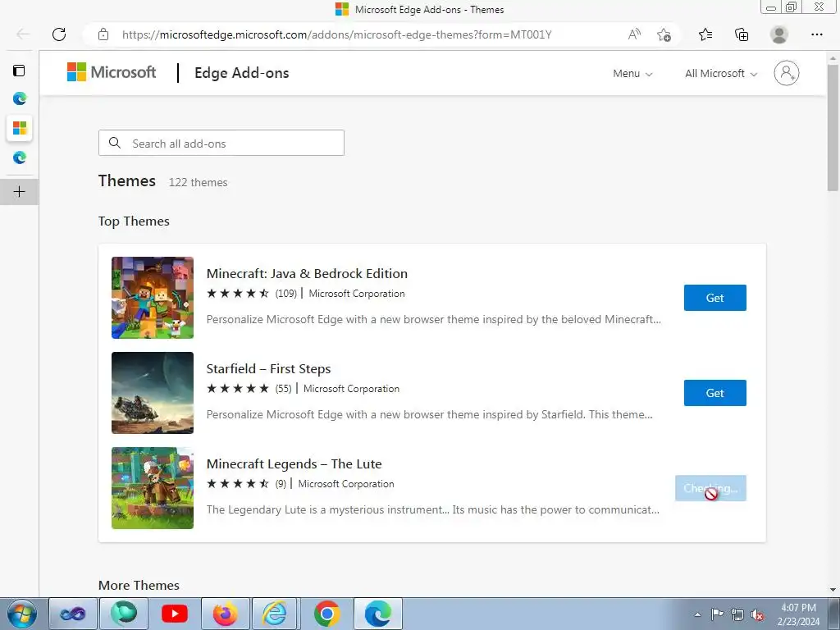The width and height of the screenshot is (840, 630).
Task: Click the 'Top Themes' heading
Action: (134, 221)
